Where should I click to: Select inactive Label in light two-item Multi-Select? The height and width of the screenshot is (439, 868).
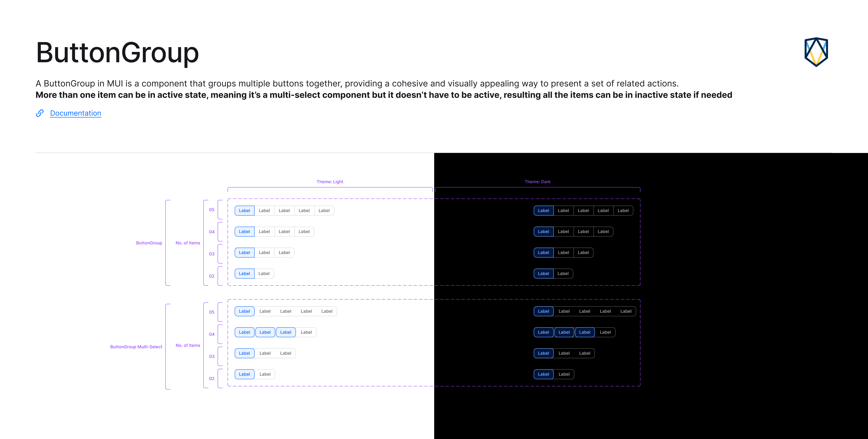(x=265, y=374)
